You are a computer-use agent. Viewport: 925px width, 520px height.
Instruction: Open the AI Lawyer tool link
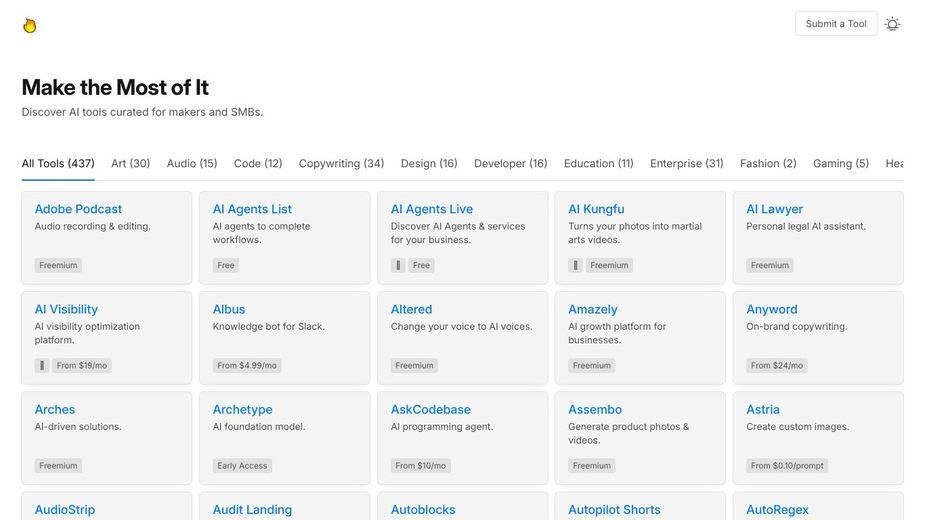pyautogui.click(x=774, y=209)
